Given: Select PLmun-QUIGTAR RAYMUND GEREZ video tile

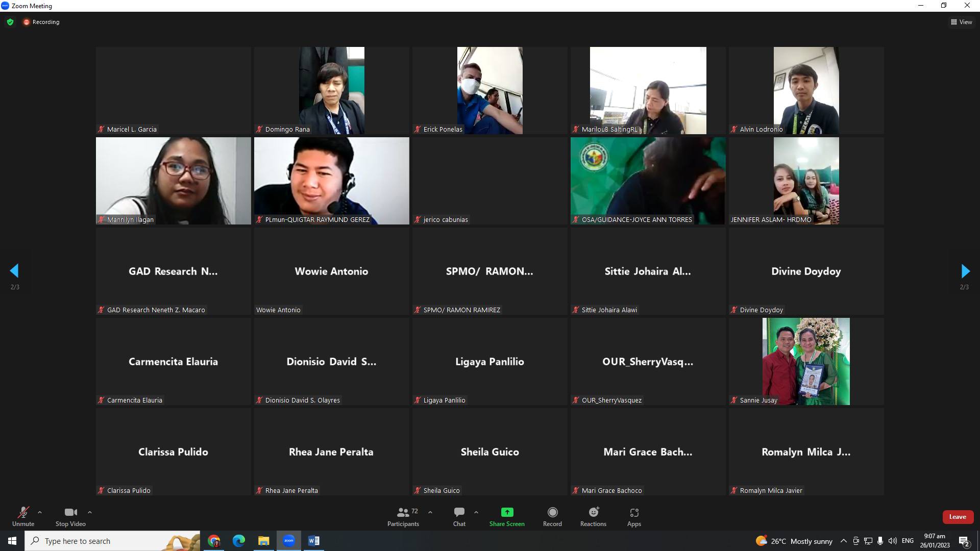Looking at the screenshot, I should (332, 181).
